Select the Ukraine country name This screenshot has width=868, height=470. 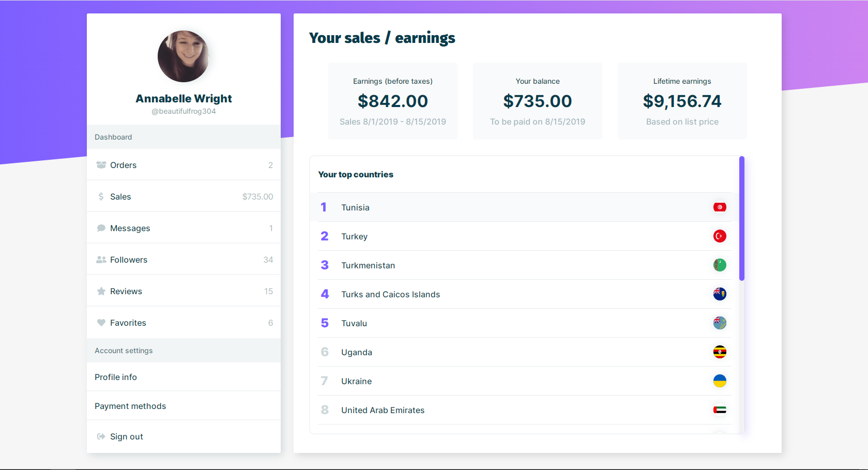[357, 381]
